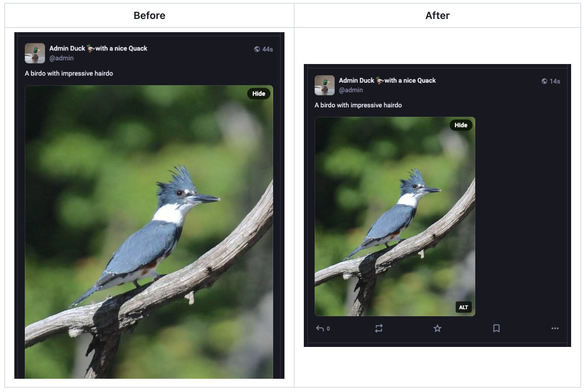584x392 pixels.
Task: Hide the large bird image in Before panel
Action: 259,94
